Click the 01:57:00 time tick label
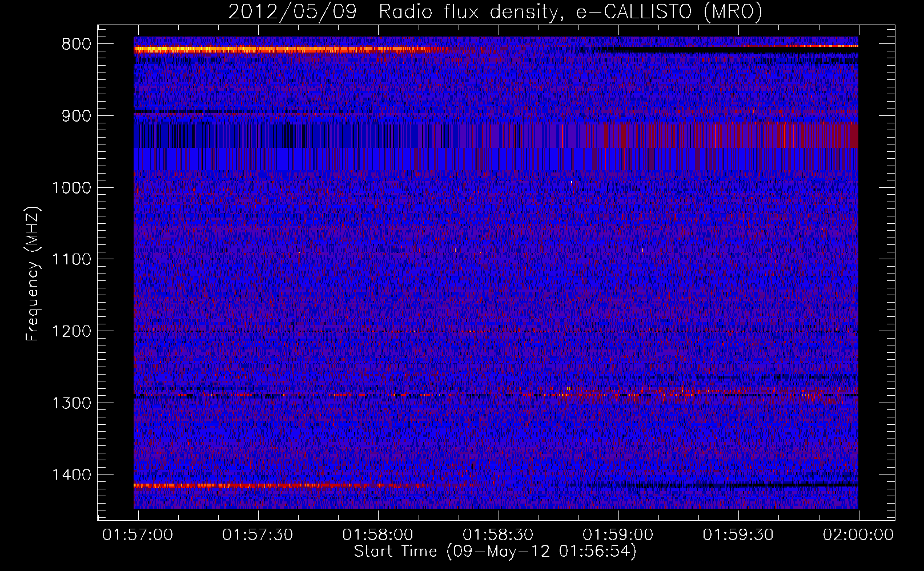Screen dimensions: 924x571 click(138, 535)
